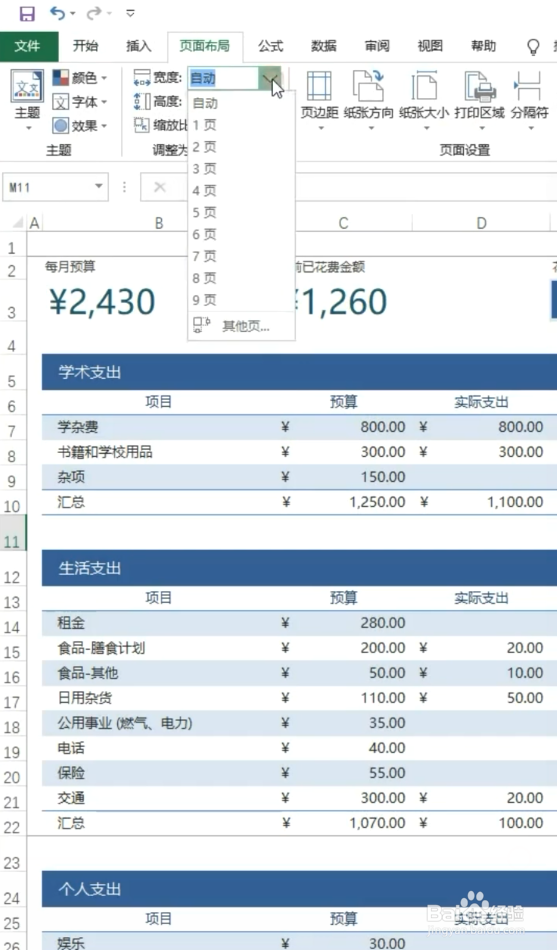Viewport: 557px width, 950px height.
Task: Open the 纸张大小 paper size menu
Action: (x=424, y=101)
